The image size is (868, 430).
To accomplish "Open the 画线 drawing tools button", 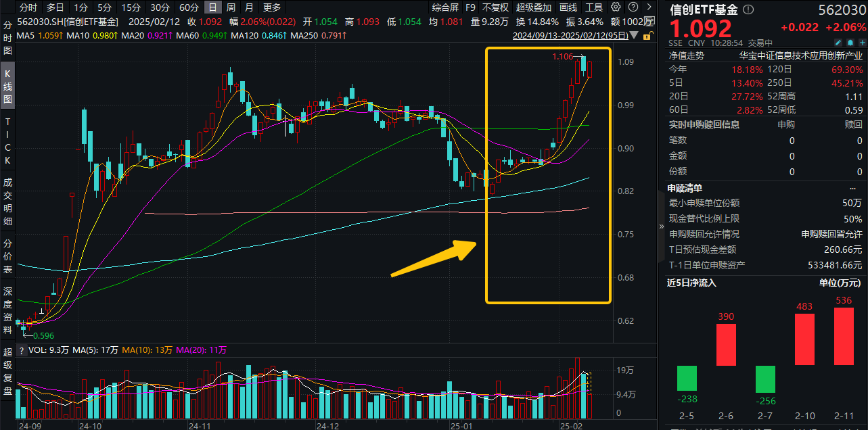I will (569, 7).
